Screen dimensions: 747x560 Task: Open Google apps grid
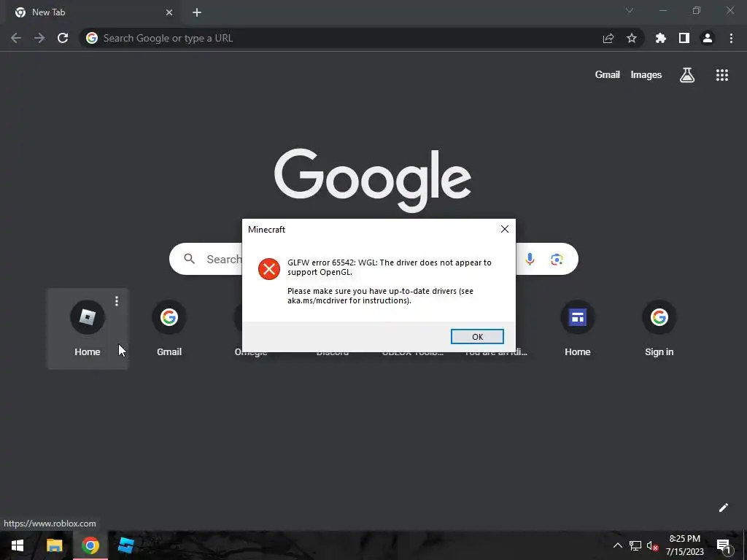pyautogui.click(x=722, y=75)
